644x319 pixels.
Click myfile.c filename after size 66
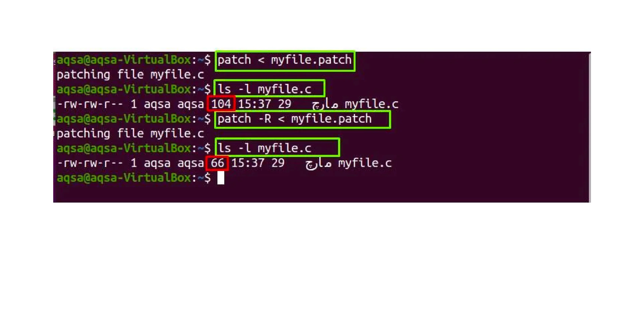(365, 163)
